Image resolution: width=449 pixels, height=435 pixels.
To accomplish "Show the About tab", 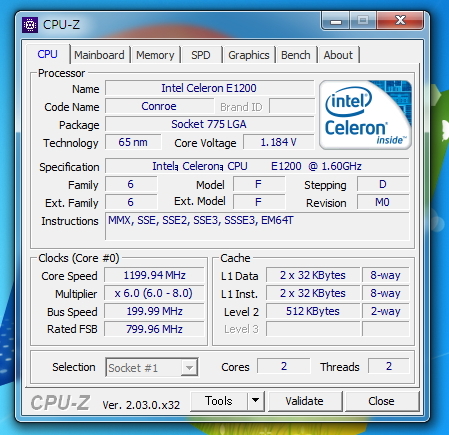I will pyautogui.click(x=338, y=55).
